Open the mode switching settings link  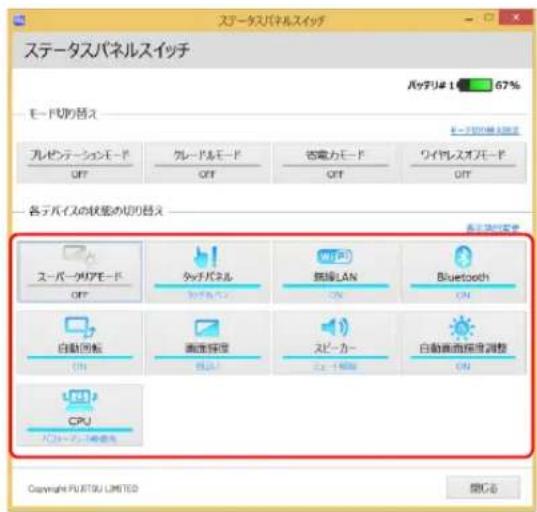click(485, 130)
